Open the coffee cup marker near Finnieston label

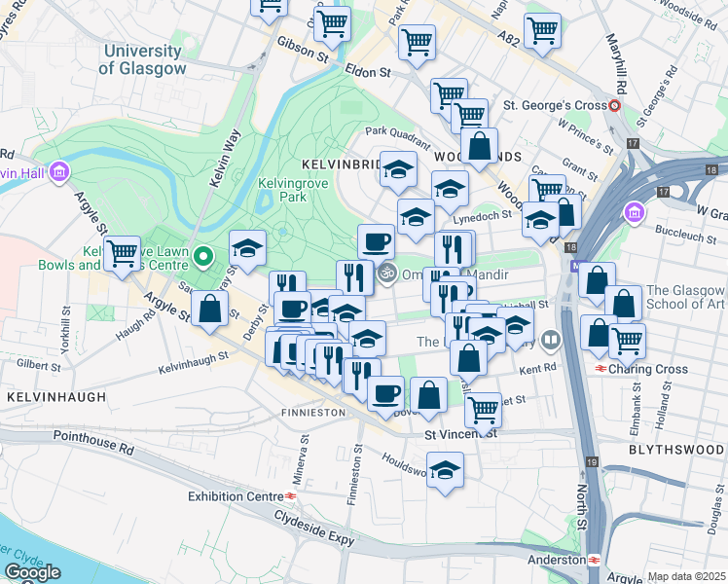click(385, 394)
